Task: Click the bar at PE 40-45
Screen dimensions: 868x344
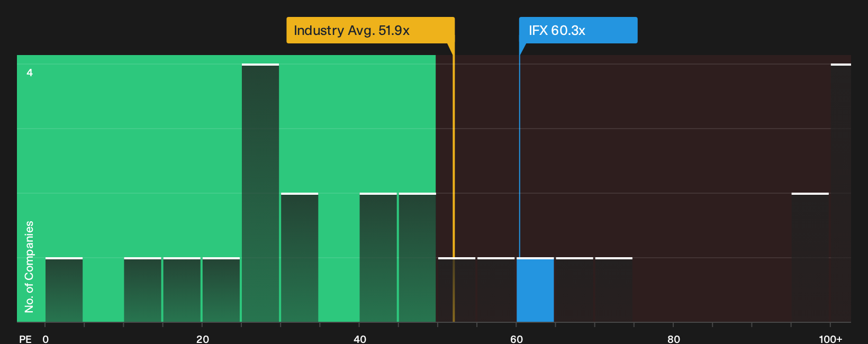Action: click(x=378, y=258)
